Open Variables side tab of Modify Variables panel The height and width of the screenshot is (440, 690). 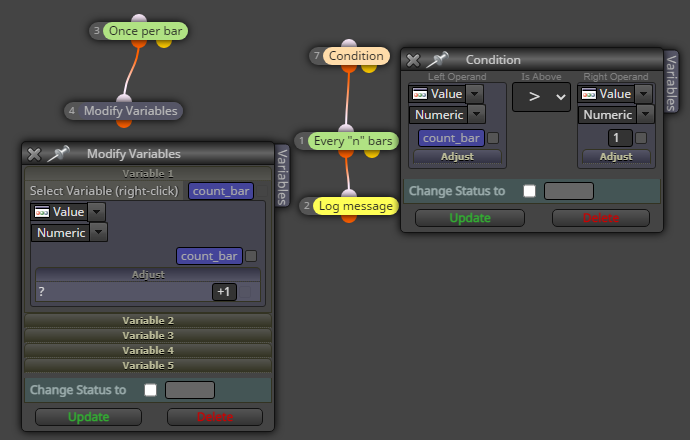[x=282, y=176]
